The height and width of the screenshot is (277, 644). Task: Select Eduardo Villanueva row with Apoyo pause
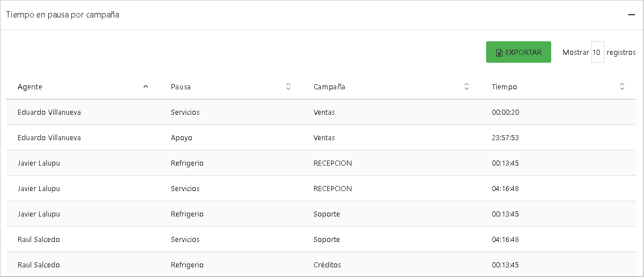(49, 137)
